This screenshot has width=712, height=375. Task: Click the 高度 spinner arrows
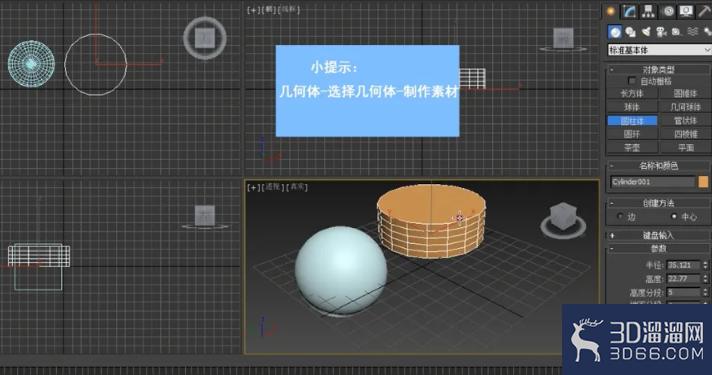pyautogui.click(x=705, y=279)
